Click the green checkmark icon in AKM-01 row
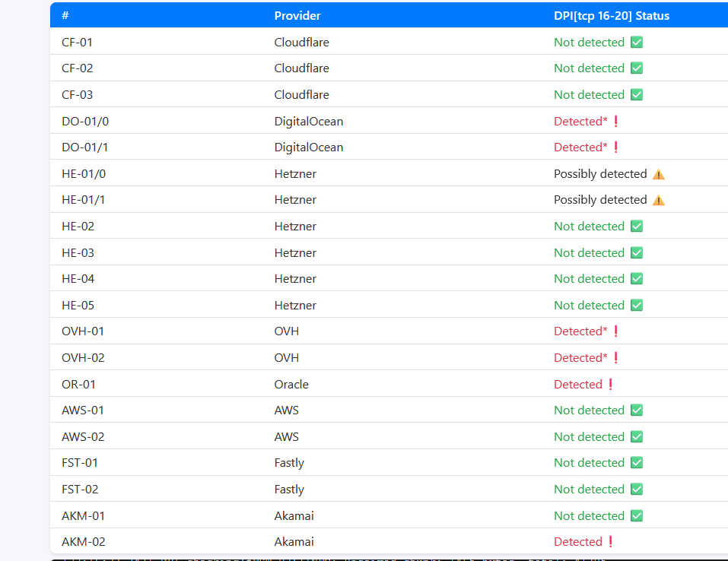The image size is (728, 561). (x=637, y=515)
